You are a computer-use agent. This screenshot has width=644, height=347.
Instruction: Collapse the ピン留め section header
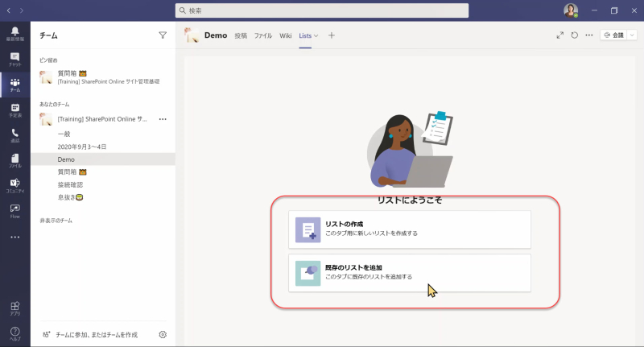[x=48, y=60]
